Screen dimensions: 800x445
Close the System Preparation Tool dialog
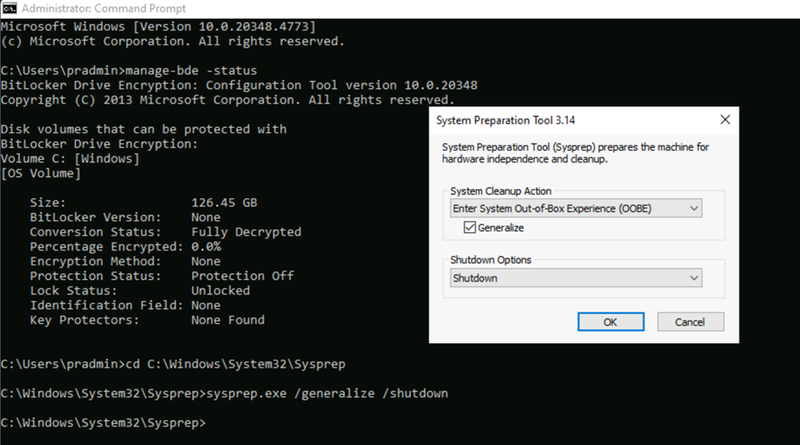tap(724, 120)
